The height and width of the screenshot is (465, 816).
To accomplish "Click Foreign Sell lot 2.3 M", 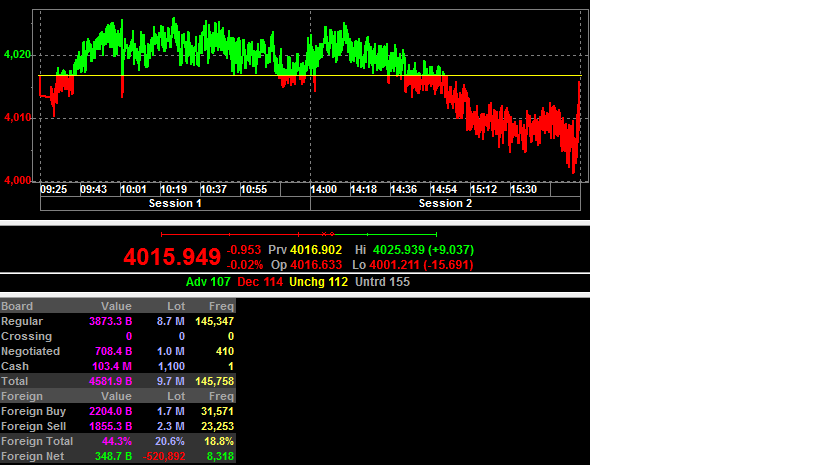I will [x=171, y=427].
